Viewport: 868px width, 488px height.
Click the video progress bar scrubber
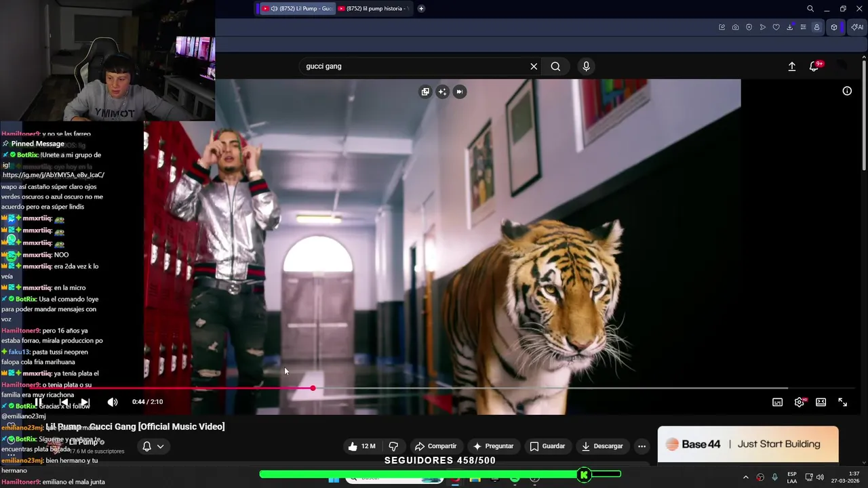pyautogui.click(x=313, y=388)
